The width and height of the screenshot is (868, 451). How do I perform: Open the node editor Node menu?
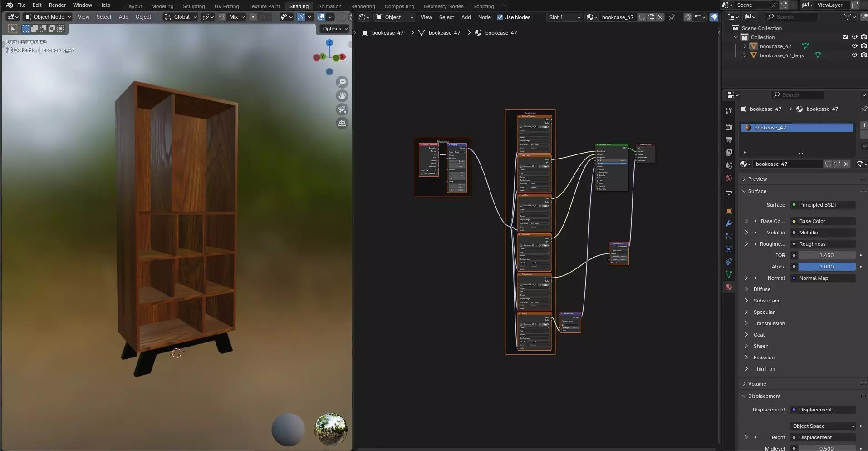pos(484,17)
